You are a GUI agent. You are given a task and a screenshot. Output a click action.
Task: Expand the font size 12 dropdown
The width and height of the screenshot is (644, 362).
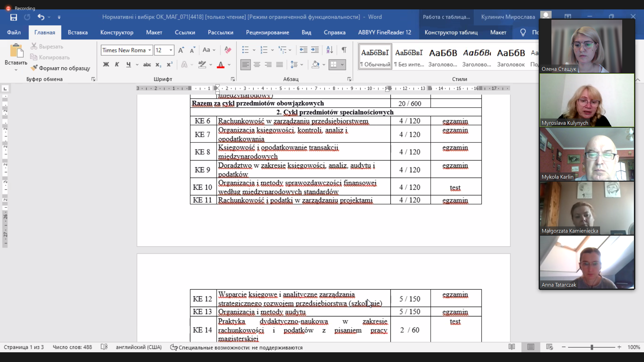[171, 50]
